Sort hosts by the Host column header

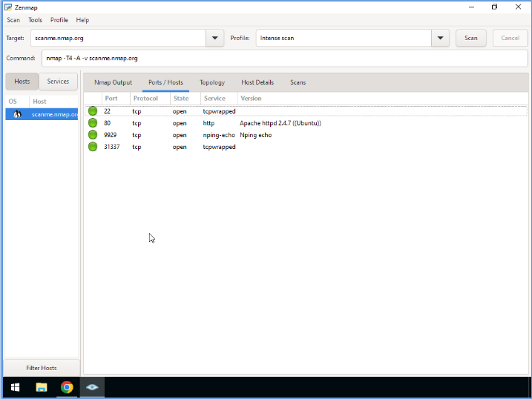(x=53, y=102)
